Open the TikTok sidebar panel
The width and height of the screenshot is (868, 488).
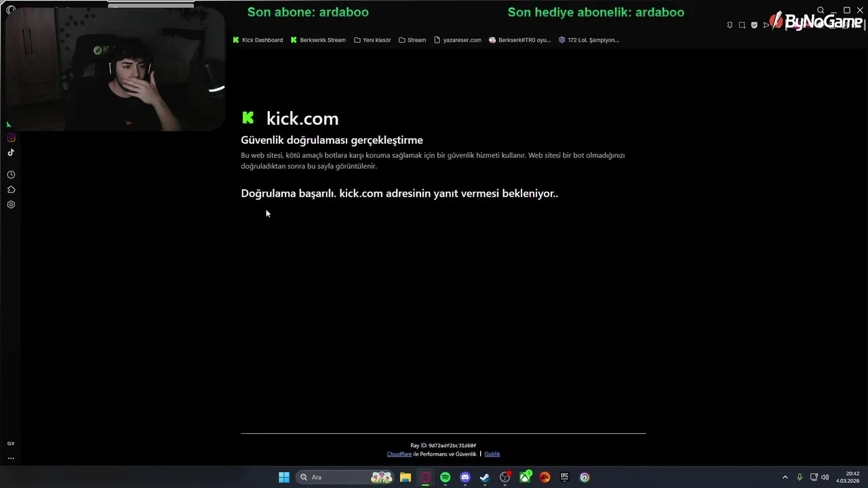[11, 152]
